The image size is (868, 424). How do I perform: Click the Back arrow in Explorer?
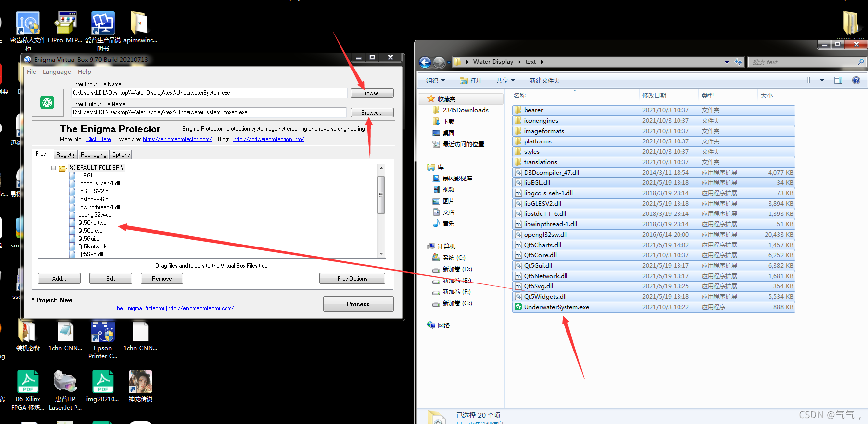coord(425,62)
